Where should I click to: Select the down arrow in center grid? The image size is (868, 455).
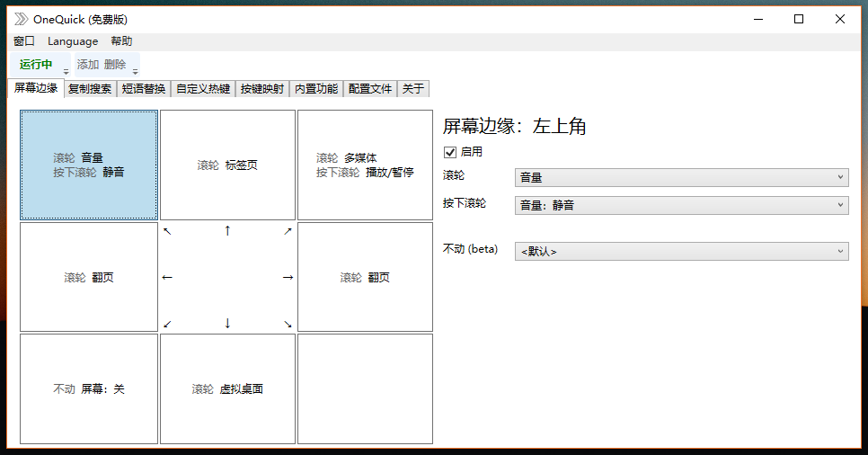click(x=227, y=323)
